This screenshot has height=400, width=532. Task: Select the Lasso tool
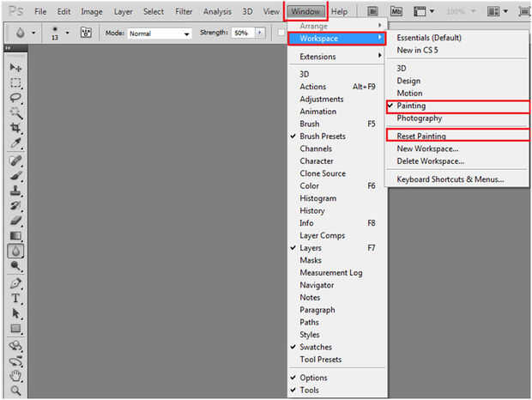click(x=15, y=98)
